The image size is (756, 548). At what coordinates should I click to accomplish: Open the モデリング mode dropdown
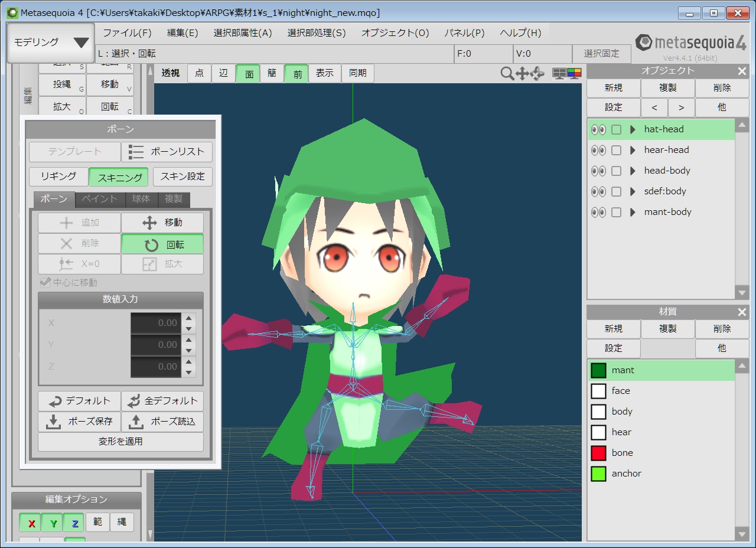[51, 43]
